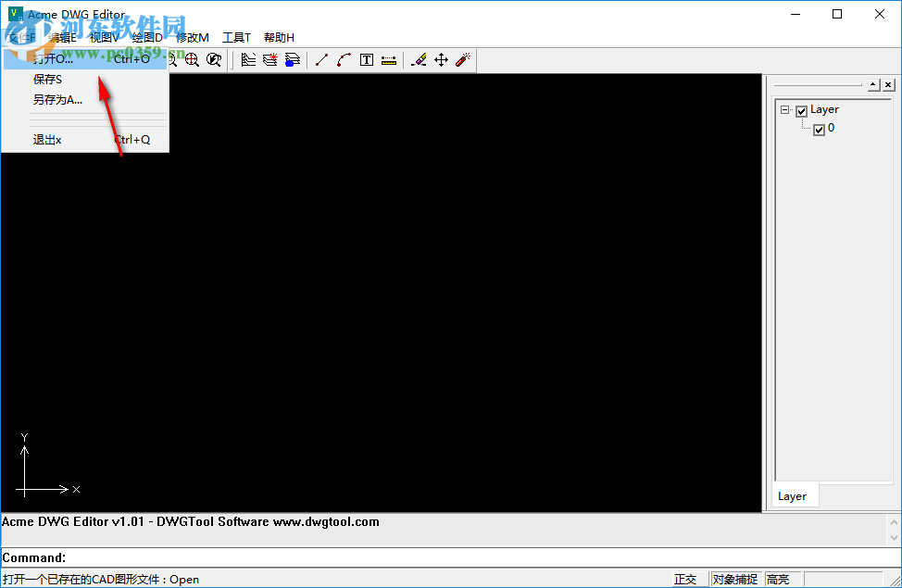Open the 绘图D menu
The width and height of the screenshot is (902, 588).
(148, 37)
